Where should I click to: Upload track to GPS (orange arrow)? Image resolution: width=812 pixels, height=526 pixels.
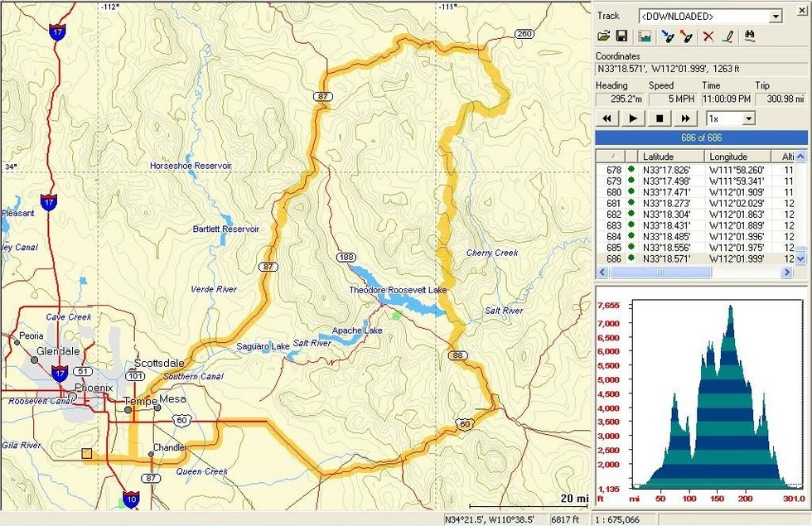coord(686,36)
